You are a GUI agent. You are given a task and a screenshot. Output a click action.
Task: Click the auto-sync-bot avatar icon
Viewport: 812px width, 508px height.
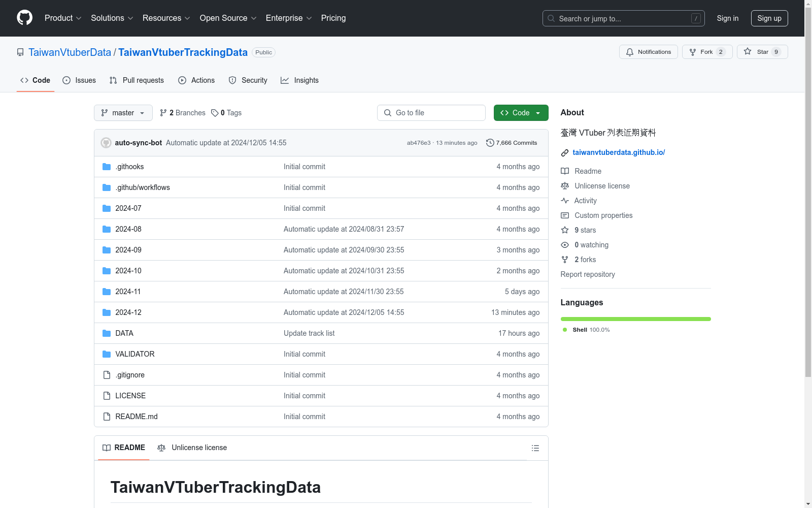(106, 143)
